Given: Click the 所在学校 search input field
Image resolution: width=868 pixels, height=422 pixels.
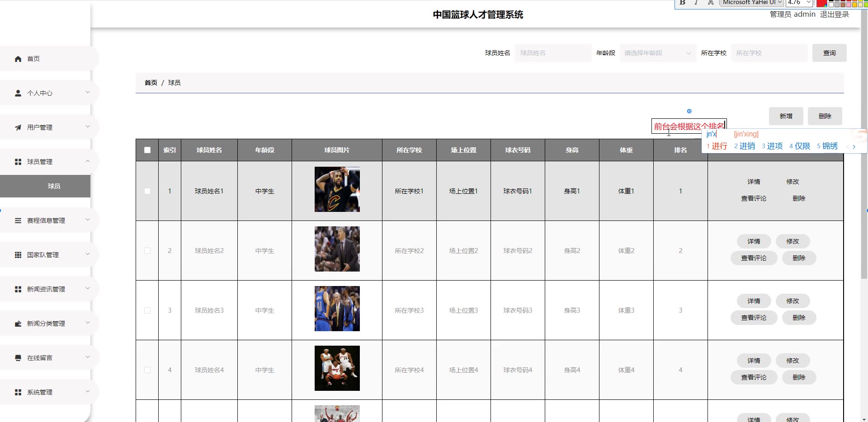Looking at the screenshot, I should [769, 53].
